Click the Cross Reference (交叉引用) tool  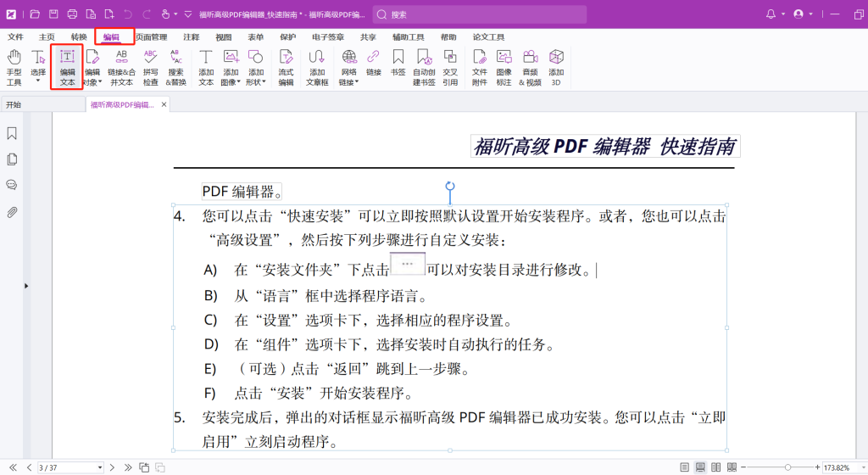tap(450, 67)
